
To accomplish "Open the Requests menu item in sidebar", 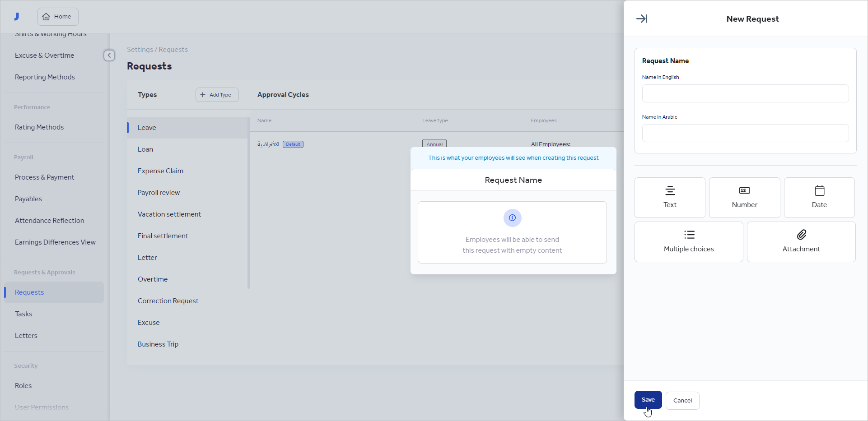I will pyautogui.click(x=29, y=292).
